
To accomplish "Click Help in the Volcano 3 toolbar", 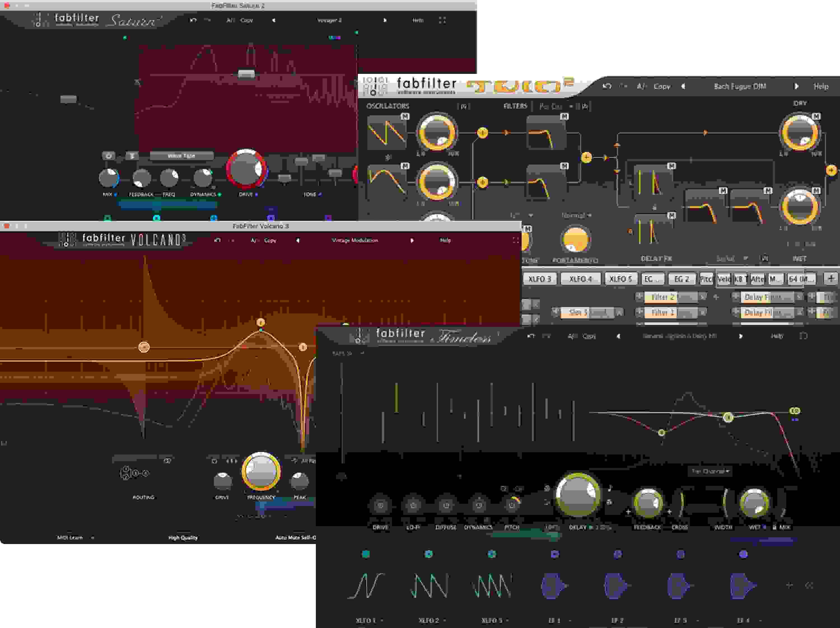I will [x=445, y=240].
